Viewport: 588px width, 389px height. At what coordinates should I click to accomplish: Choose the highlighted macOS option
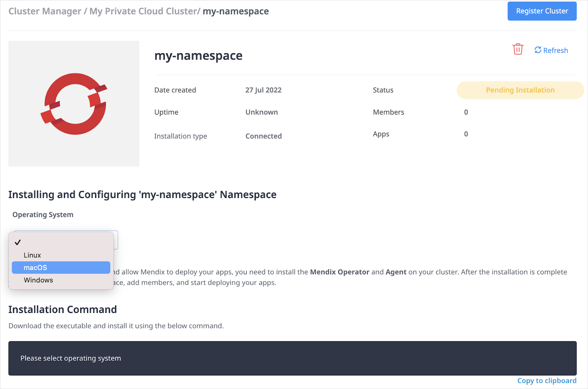[x=61, y=267]
